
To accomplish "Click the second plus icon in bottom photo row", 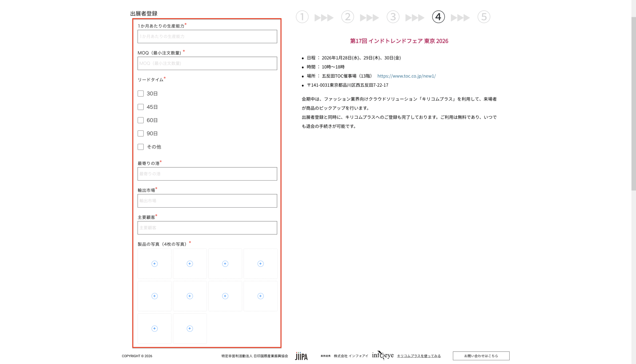I will pyautogui.click(x=190, y=328).
